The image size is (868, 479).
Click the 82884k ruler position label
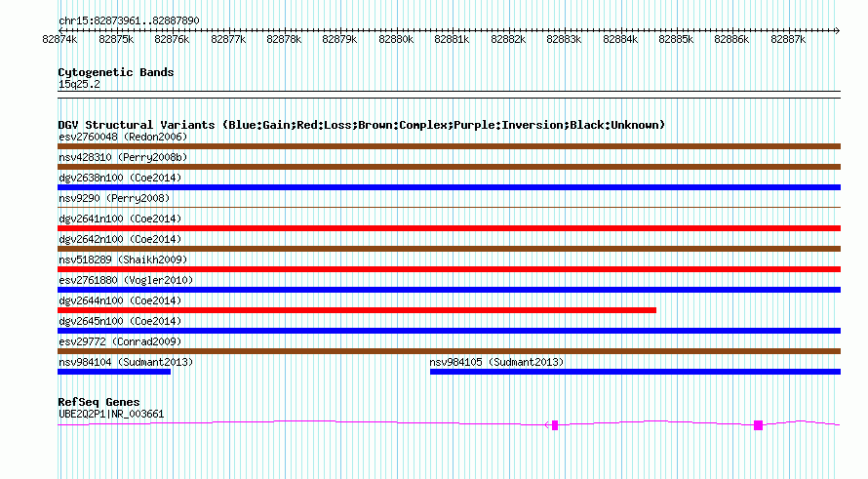(620, 39)
